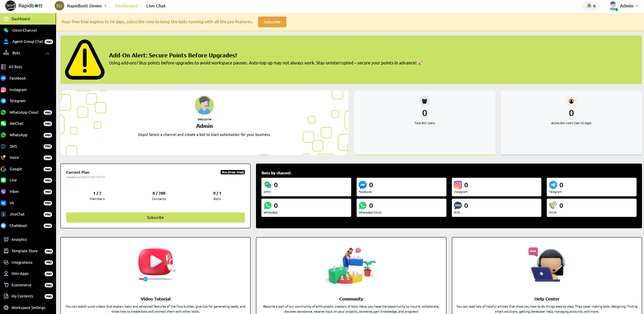Select the Instagram icon in sidebar
The height and width of the screenshot is (314, 644).
click(x=3, y=90)
